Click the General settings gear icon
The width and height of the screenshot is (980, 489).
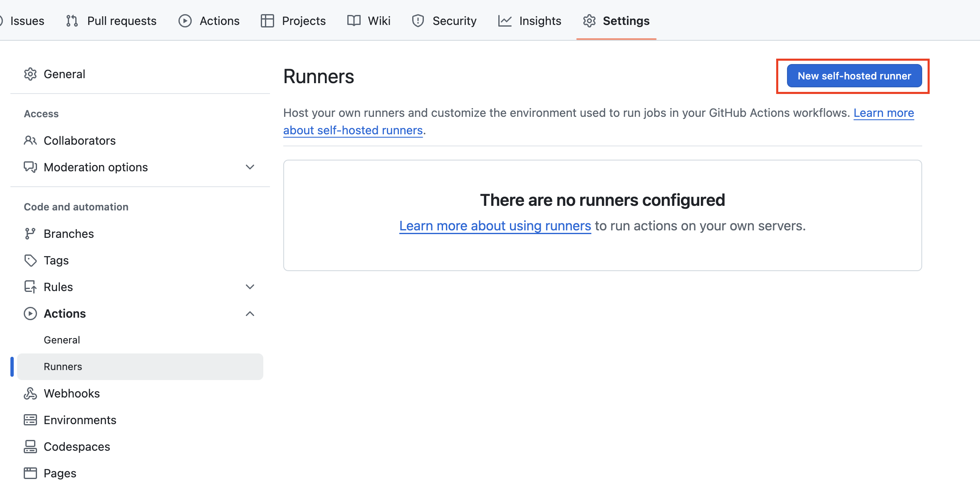[x=30, y=74]
